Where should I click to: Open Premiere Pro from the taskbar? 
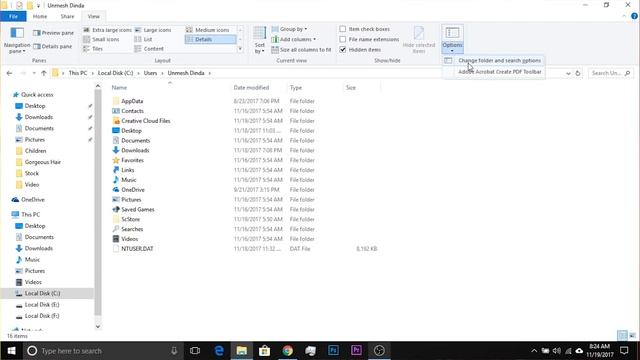[356, 351]
